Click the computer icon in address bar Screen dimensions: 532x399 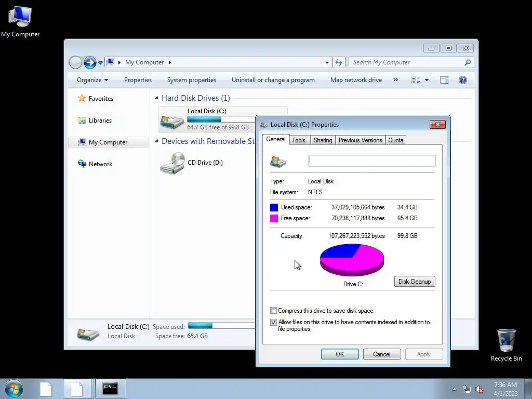click(110, 62)
